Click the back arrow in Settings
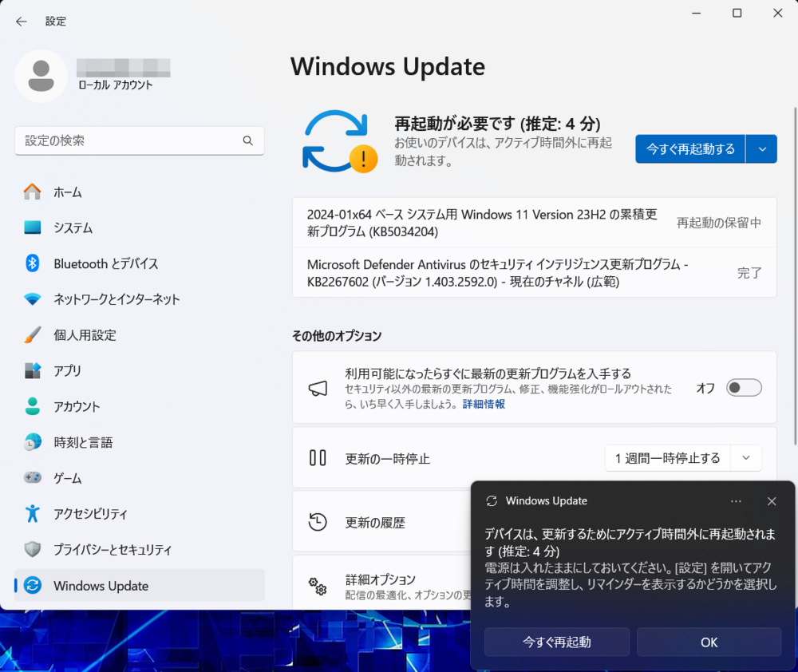 [22, 22]
